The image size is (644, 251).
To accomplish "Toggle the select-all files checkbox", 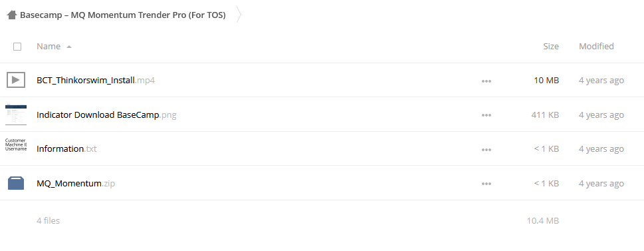I will [x=17, y=47].
